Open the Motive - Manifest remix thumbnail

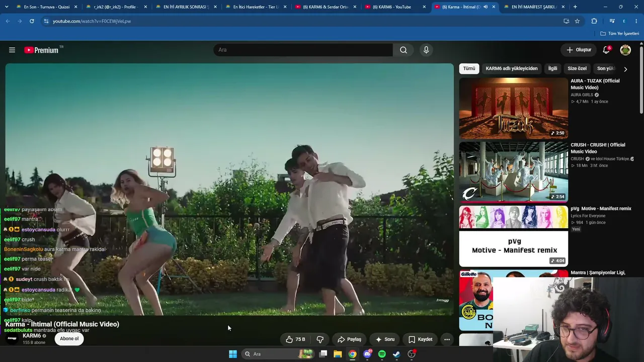click(x=513, y=236)
